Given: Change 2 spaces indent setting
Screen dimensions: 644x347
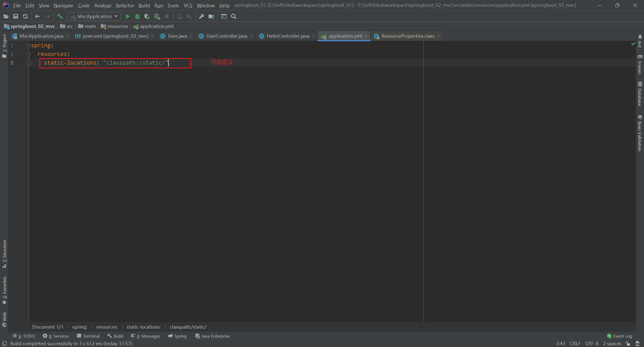Looking at the screenshot, I should (612, 343).
